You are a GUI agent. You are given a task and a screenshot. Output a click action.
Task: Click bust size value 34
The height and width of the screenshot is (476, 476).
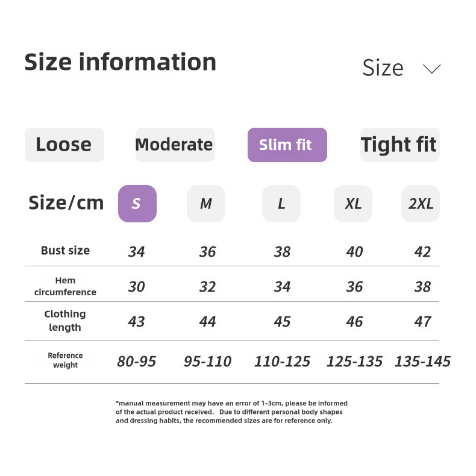click(x=137, y=252)
